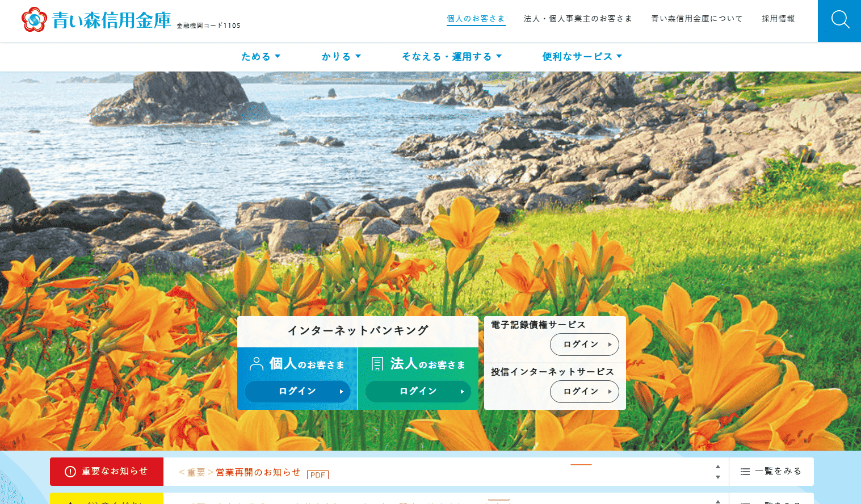Select 法人・個人事業主のお客さま header tab
This screenshot has width=861, height=504.
tap(578, 19)
